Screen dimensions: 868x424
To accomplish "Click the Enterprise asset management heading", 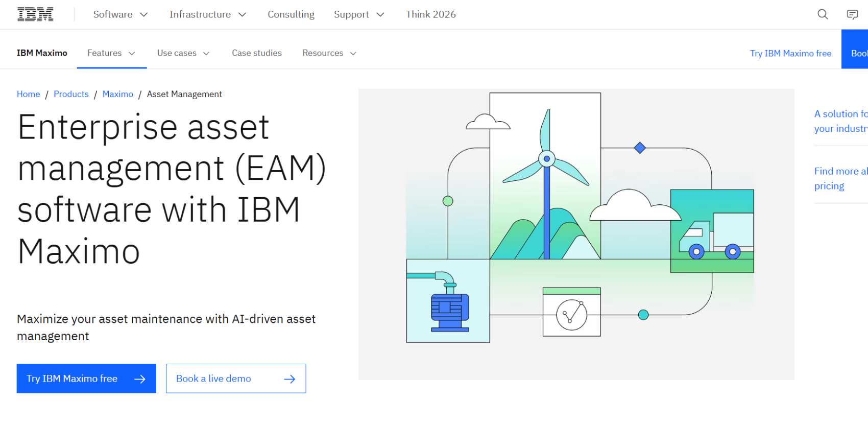I will point(172,189).
